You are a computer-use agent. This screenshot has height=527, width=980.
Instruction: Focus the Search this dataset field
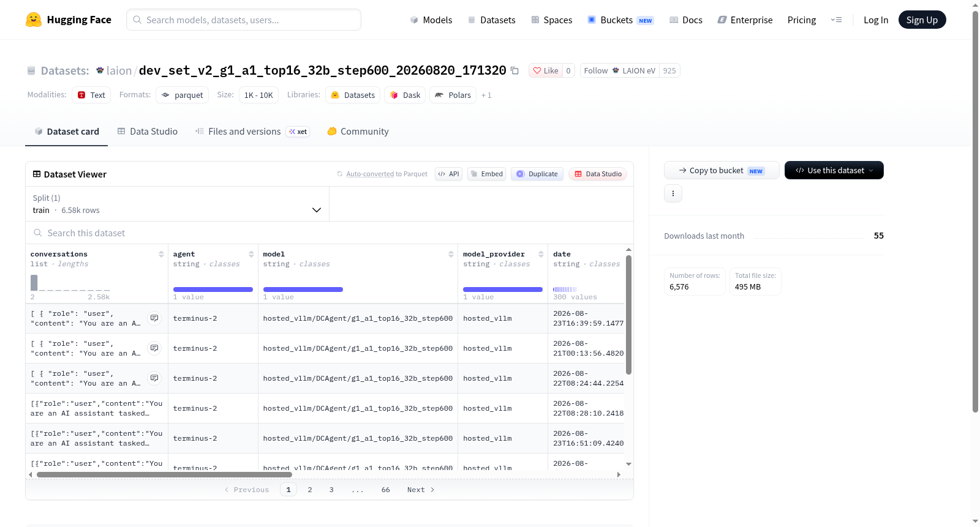pos(330,233)
